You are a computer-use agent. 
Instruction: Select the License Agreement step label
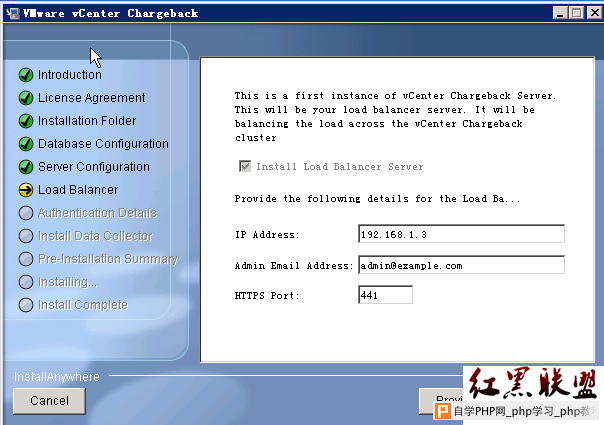tap(92, 98)
